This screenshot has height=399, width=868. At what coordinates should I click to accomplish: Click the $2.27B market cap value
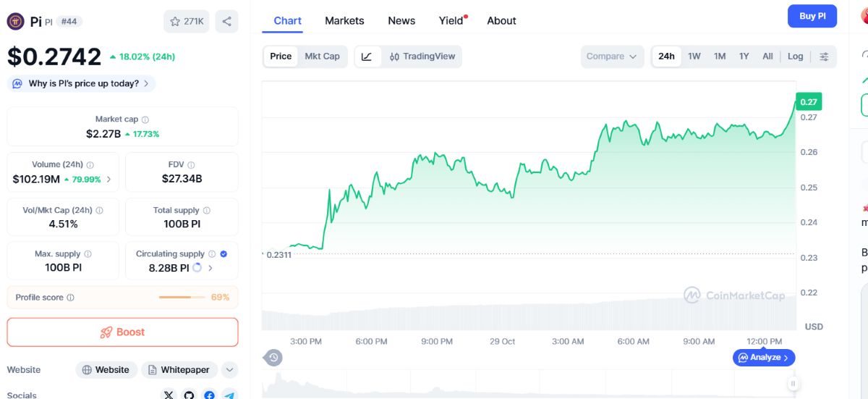click(103, 134)
